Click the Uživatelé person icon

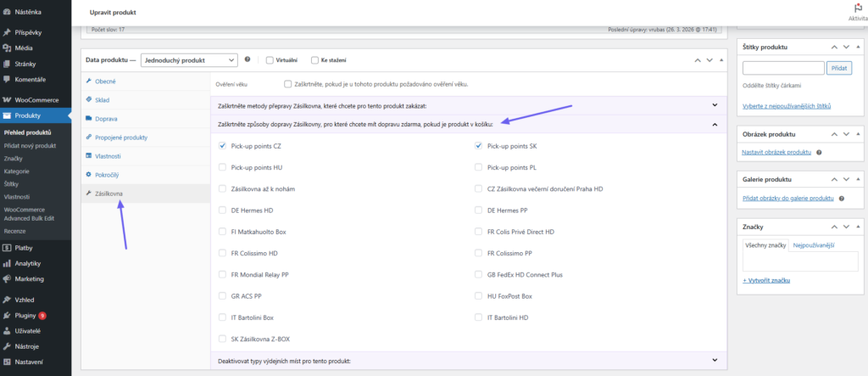pos(7,330)
